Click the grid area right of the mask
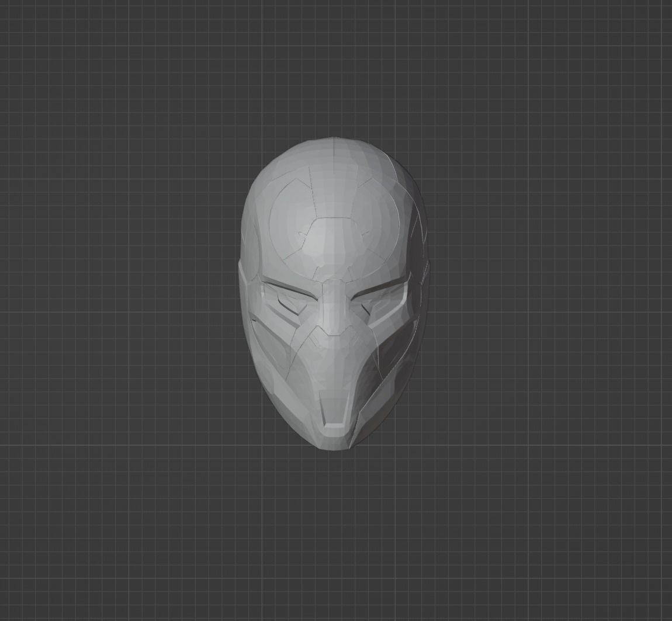The height and width of the screenshot is (621, 672). [x=526, y=292]
